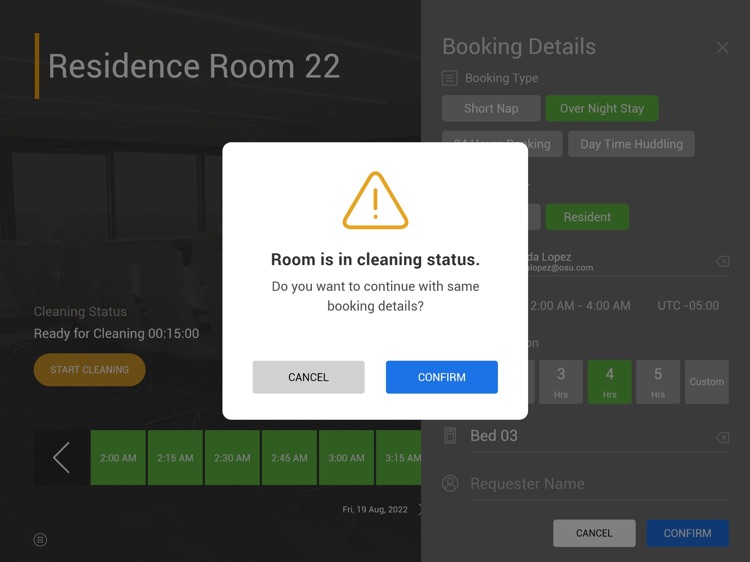Choose Custom duration
Viewport: 750px width, 562px height.
pyautogui.click(x=707, y=382)
